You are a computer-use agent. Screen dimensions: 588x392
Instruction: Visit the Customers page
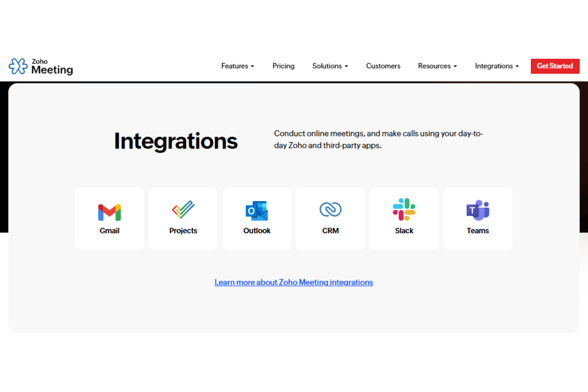(383, 66)
